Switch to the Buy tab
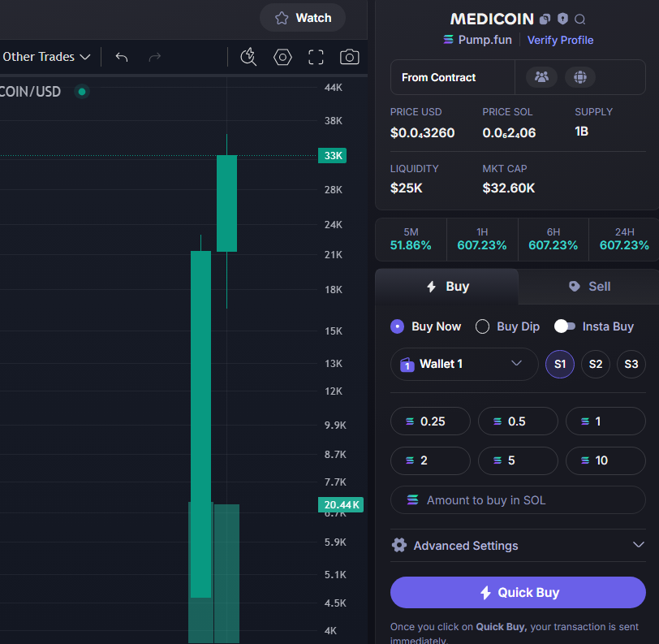The height and width of the screenshot is (644, 659). pyautogui.click(x=446, y=287)
